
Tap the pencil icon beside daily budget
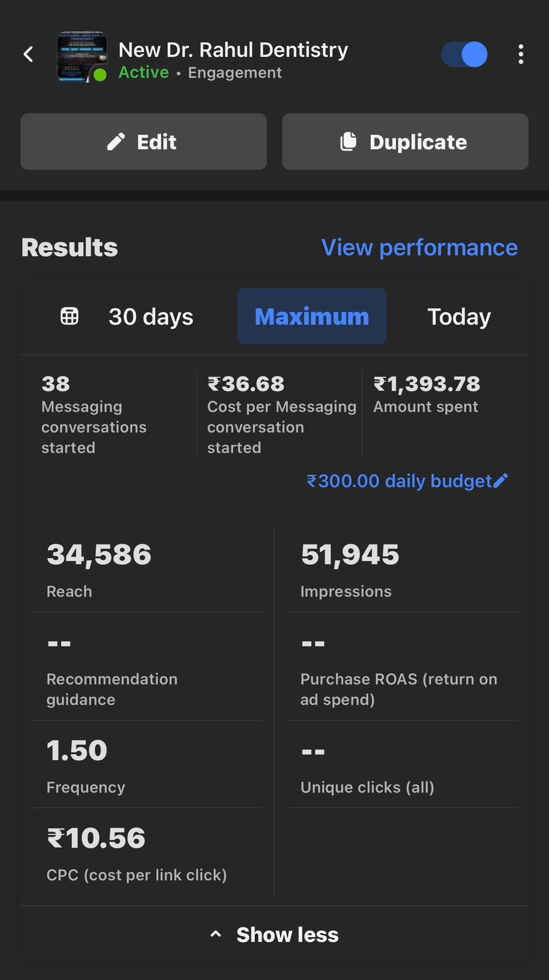pyautogui.click(x=501, y=481)
